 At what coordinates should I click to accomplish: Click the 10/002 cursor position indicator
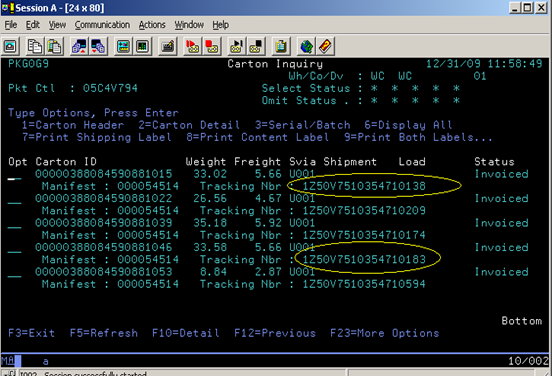click(x=528, y=361)
